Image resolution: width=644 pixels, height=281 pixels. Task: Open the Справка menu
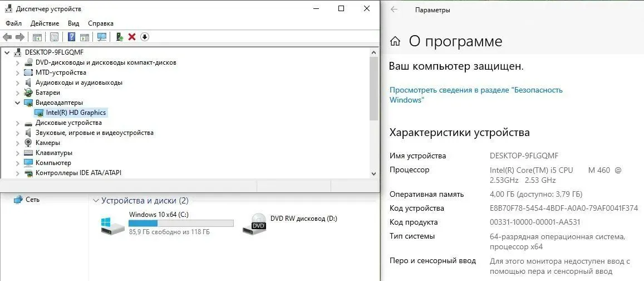pyautogui.click(x=100, y=23)
